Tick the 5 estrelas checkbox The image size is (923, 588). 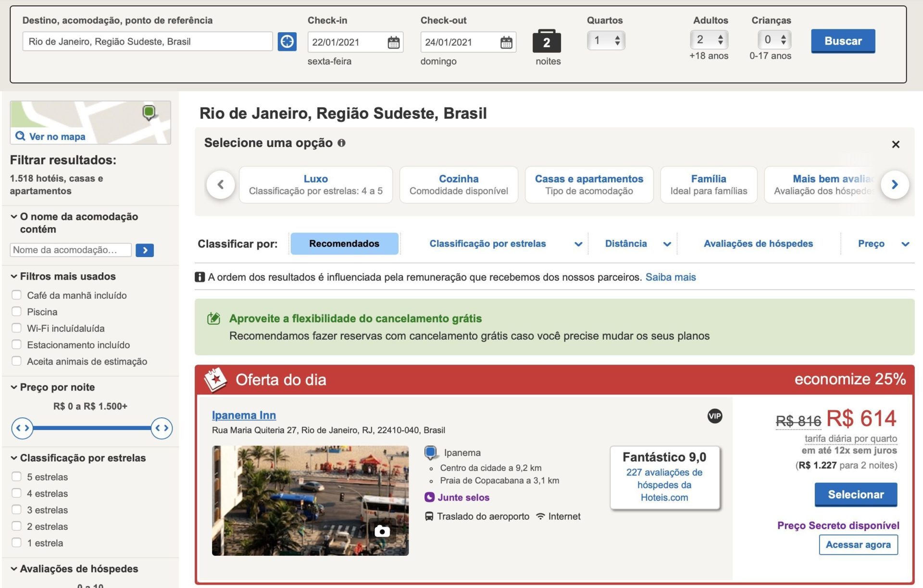[17, 477]
